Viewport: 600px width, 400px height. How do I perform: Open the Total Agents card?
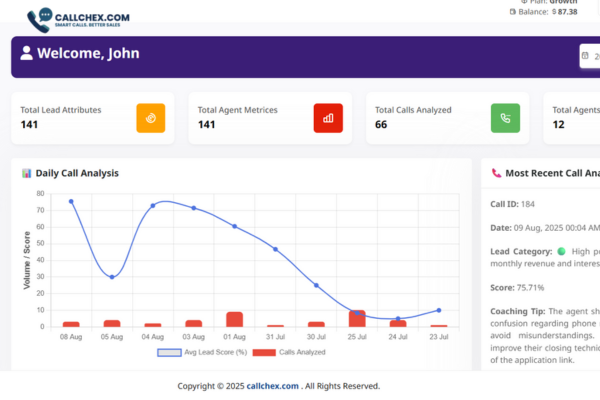[571, 118]
